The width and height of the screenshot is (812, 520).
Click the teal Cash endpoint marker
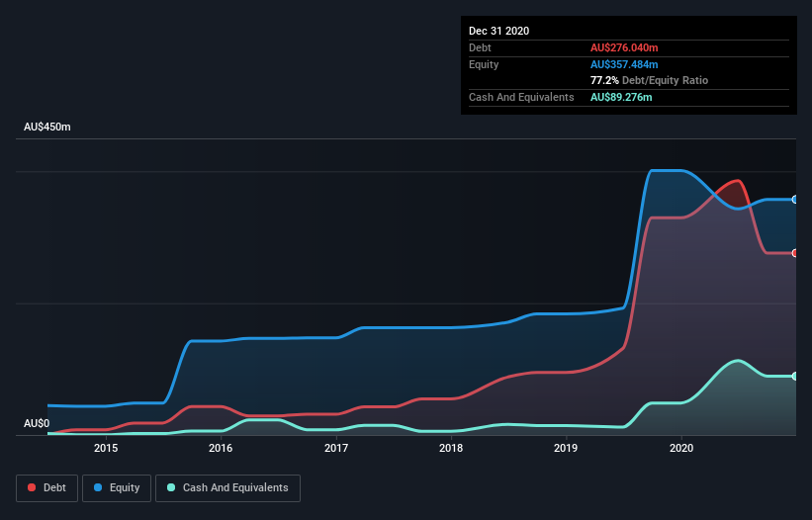pyautogui.click(x=795, y=376)
